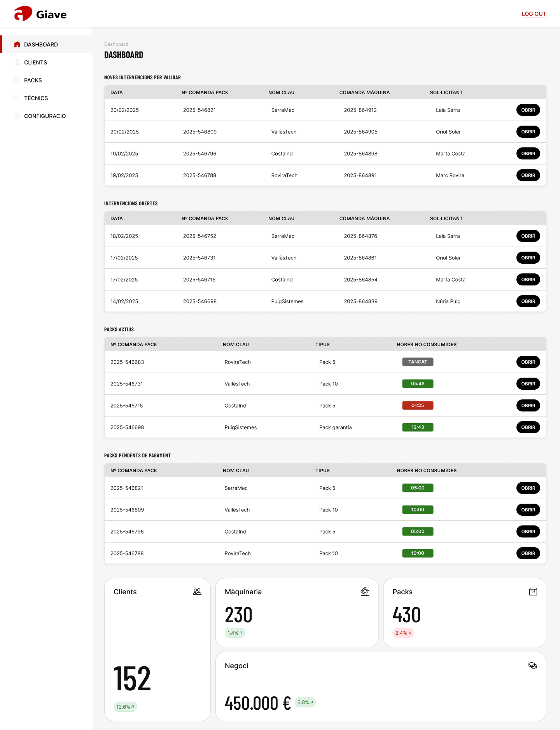Click the 12.6% growth badge on Clients
The image size is (560, 730).
(x=125, y=707)
